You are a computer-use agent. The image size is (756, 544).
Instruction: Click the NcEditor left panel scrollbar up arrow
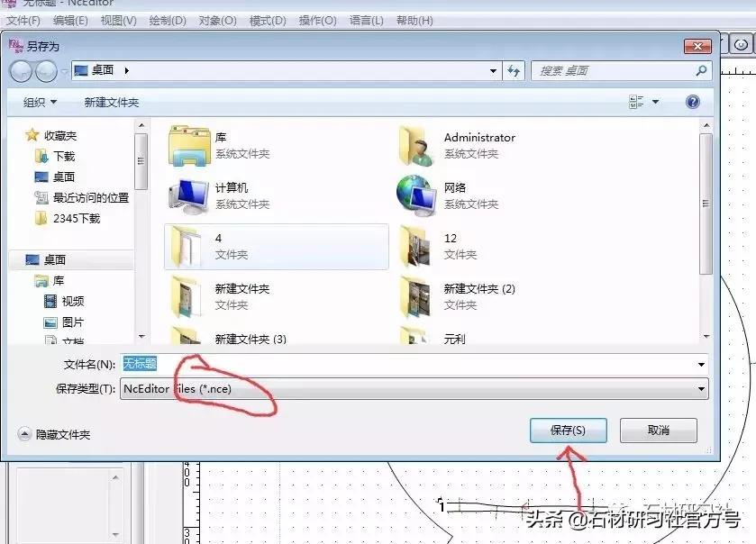pos(115,477)
